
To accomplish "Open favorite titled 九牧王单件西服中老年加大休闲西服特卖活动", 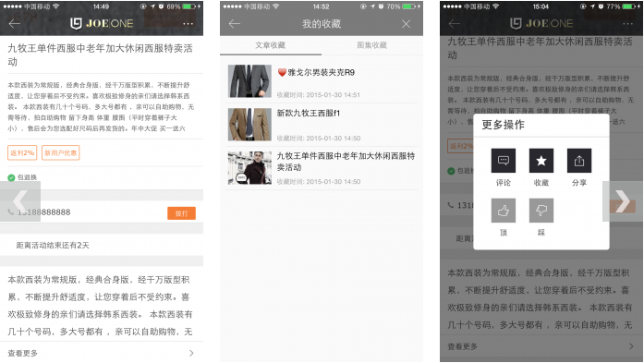I will coord(346,162).
